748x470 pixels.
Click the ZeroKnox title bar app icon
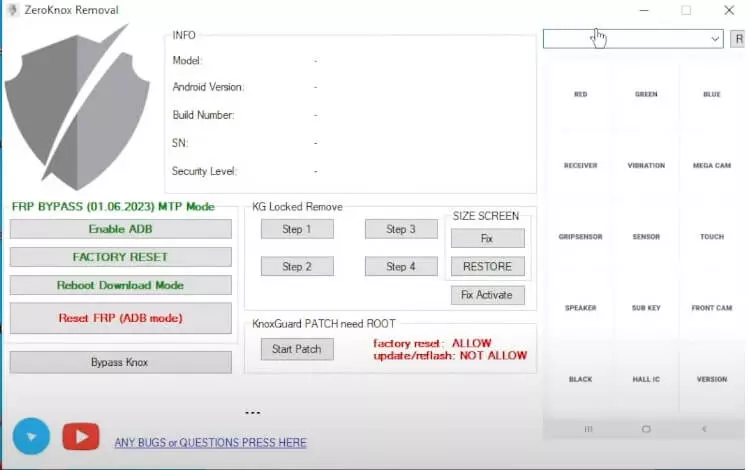tap(13, 10)
